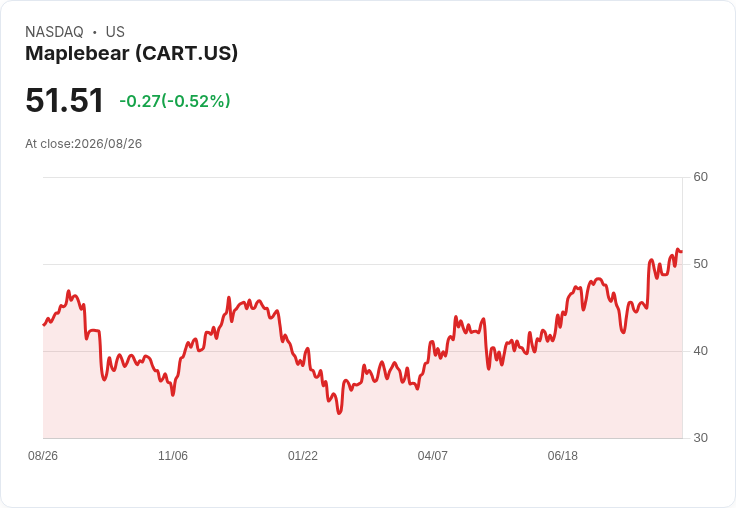Select the 04/07 date on x-axis
Screen dimensions: 736x508
pyautogui.click(x=432, y=456)
